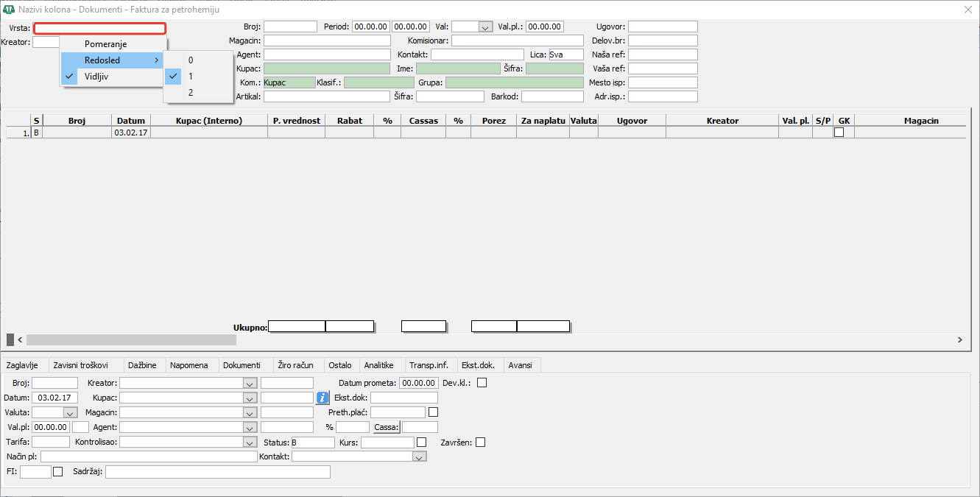Open the Zavisni troškovi tab

(x=81, y=365)
